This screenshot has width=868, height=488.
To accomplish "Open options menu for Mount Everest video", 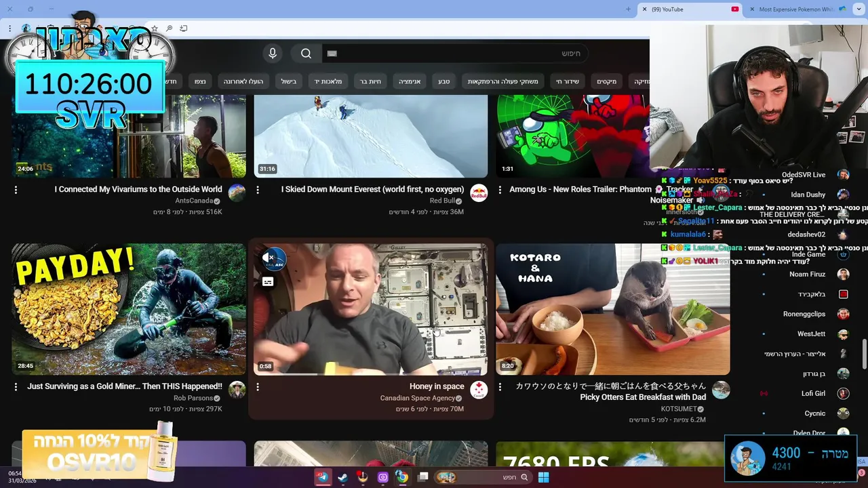I will [258, 190].
